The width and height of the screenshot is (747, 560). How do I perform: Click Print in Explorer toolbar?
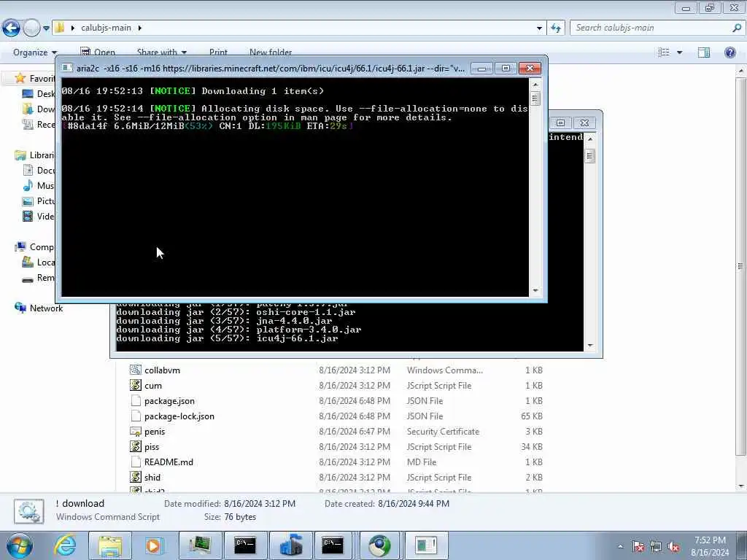(218, 52)
